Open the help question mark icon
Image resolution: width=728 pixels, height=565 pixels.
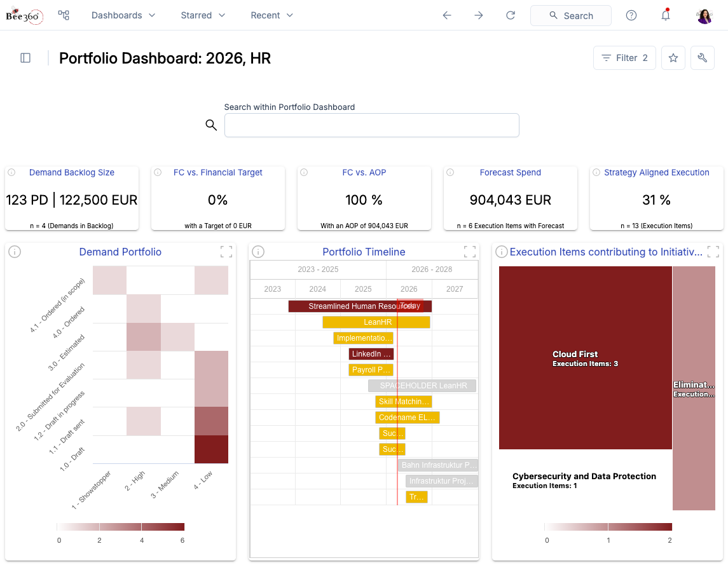pyautogui.click(x=631, y=15)
